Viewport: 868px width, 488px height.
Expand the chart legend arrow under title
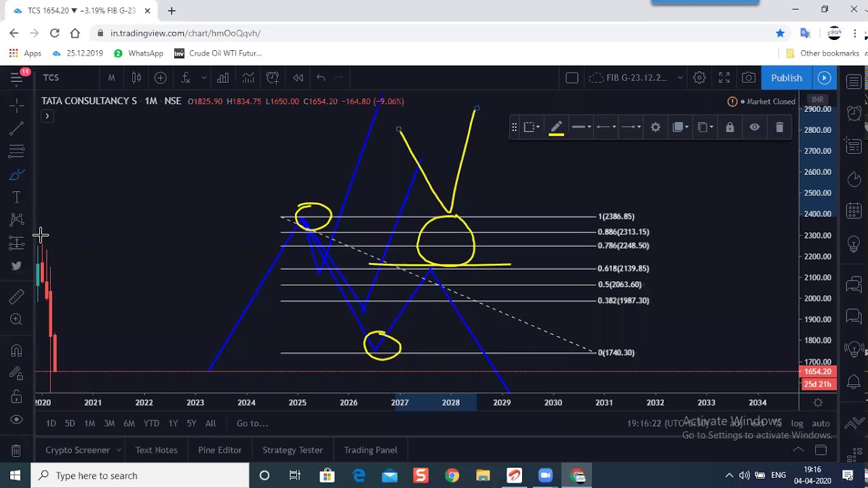click(47, 116)
